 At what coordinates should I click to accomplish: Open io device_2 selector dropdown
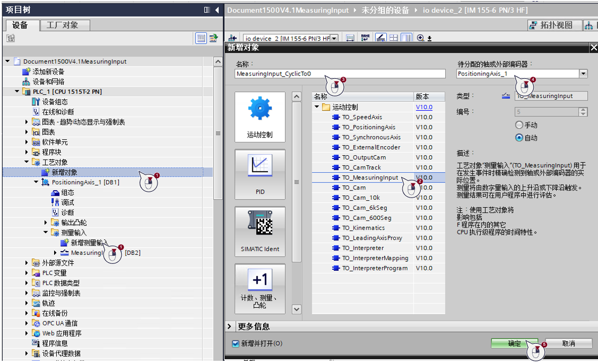tap(334, 38)
